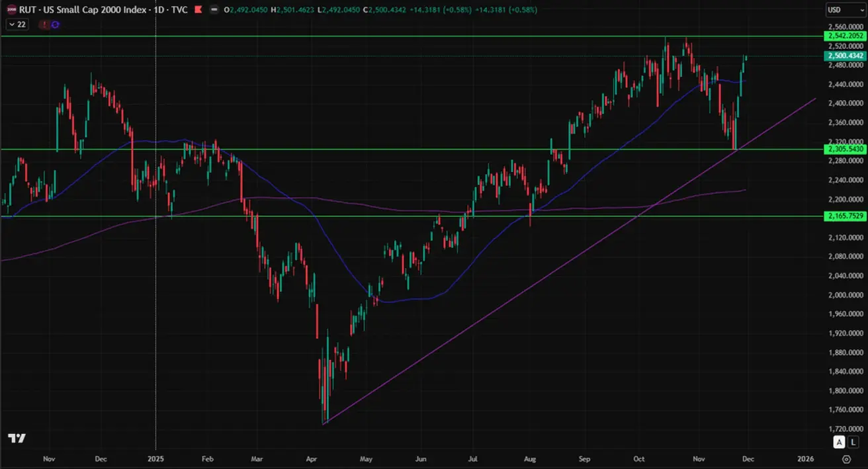Select the 2,165.7529 horizontal line label
Screen dimensions: 868x469
tap(845, 216)
